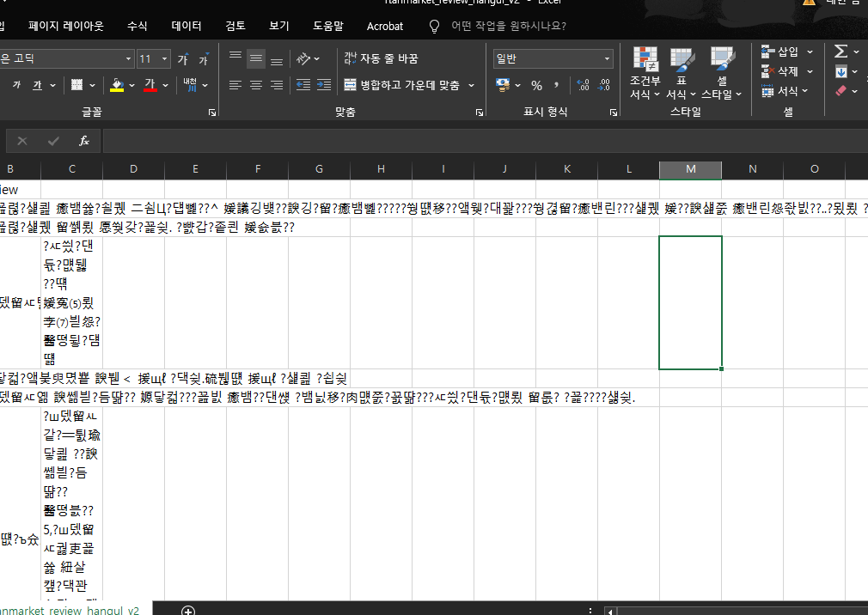Open 셀 스타일 cell styles

pyautogui.click(x=722, y=73)
